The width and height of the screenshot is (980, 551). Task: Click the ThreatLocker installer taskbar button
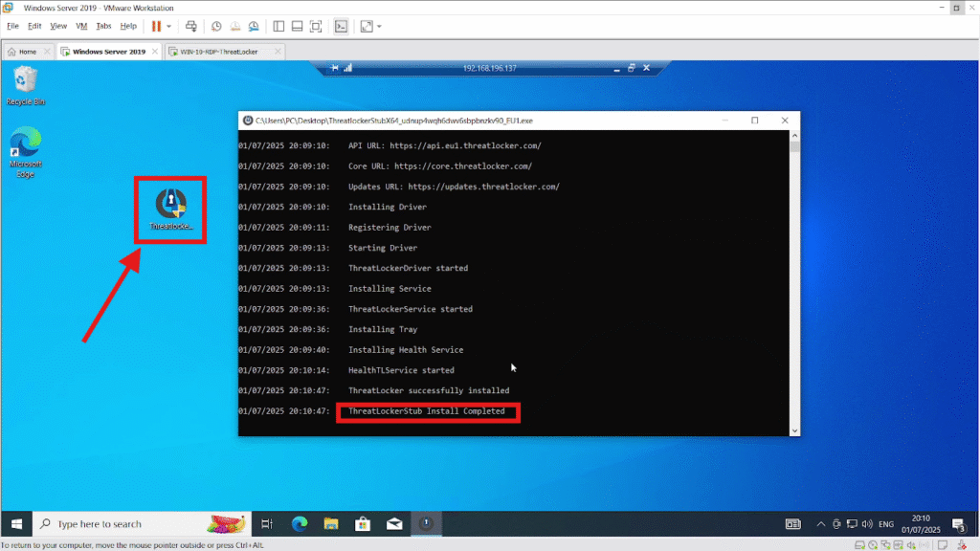point(426,524)
